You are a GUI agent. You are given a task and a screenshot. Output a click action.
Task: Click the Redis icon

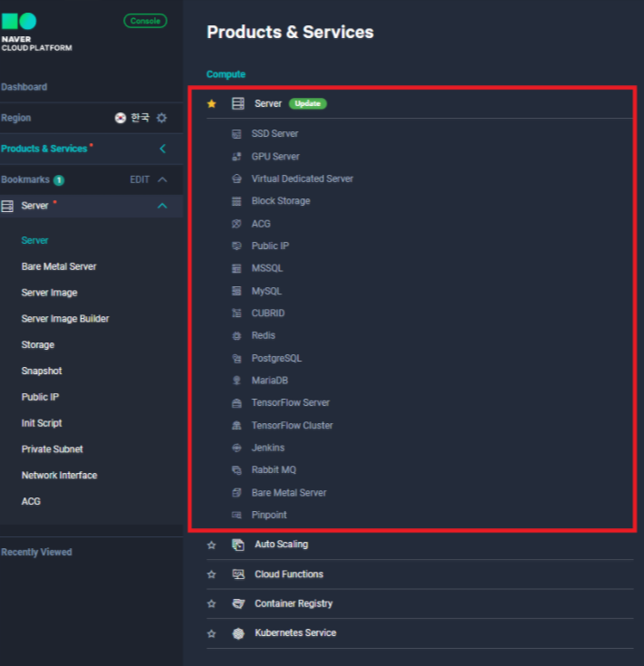tap(236, 336)
